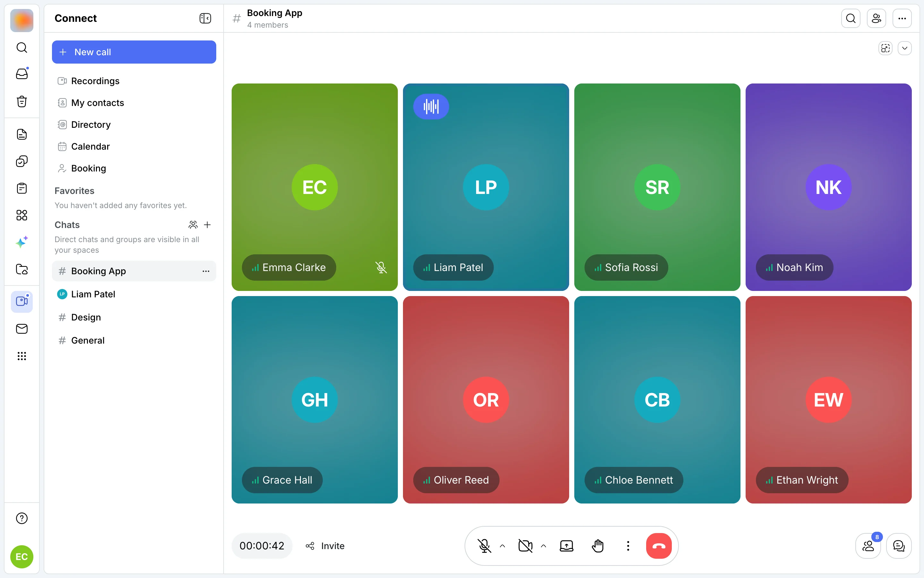The width and height of the screenshot is (924, 578).
Task: Open channel members icon in header
Action: tap(876, 18)
